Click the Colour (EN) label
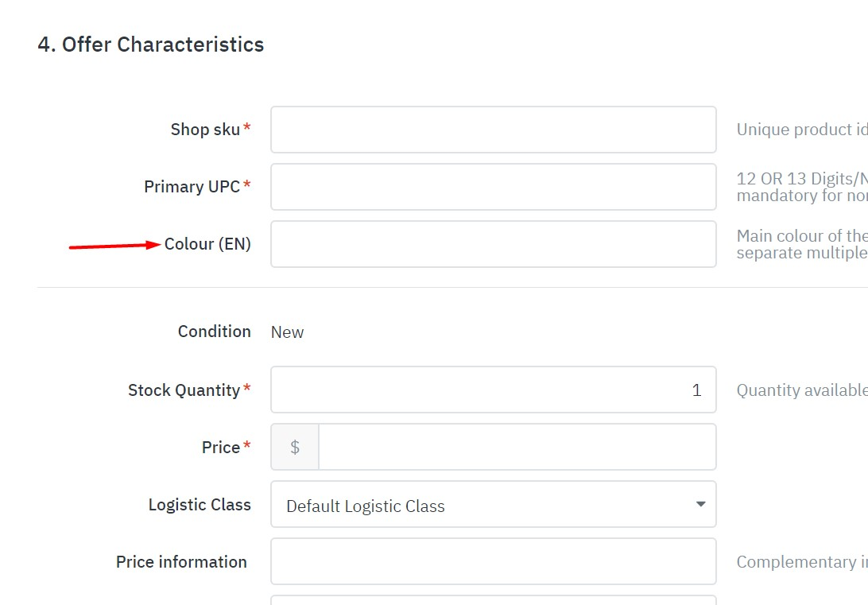This screenshot has height=605, width=868. click(x=207, y=244)
